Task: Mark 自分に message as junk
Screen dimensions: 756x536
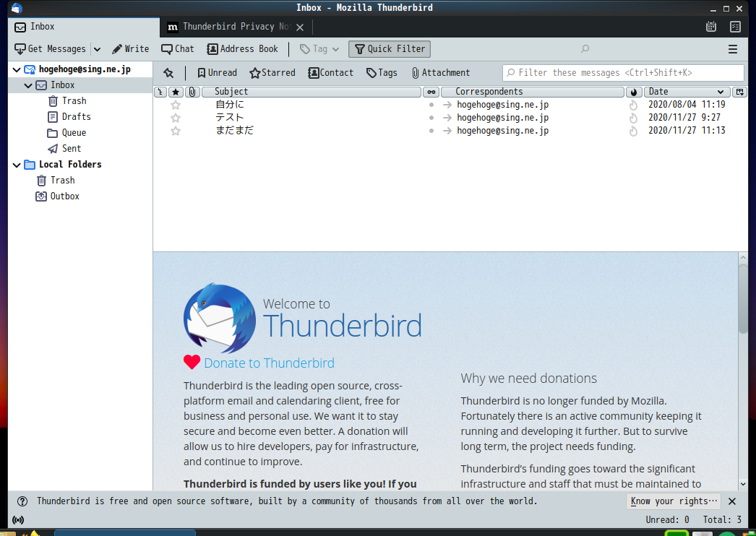Action: tap(634, 105)
